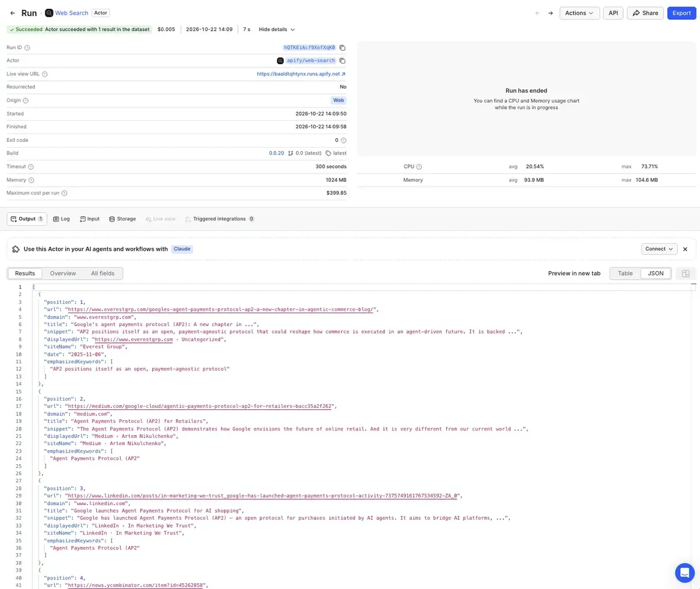Open the Actions dropdown
This screenshot has height=589, width=700.
pos(580,13)
